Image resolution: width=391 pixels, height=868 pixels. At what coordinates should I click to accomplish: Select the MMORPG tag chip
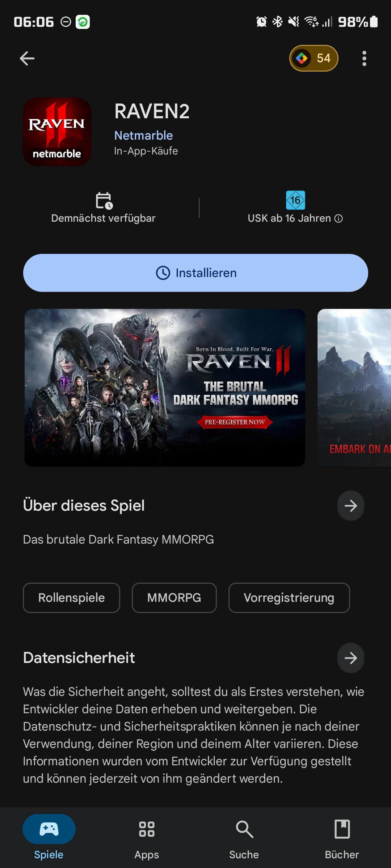pyautogui.click(x=174, y=598)
